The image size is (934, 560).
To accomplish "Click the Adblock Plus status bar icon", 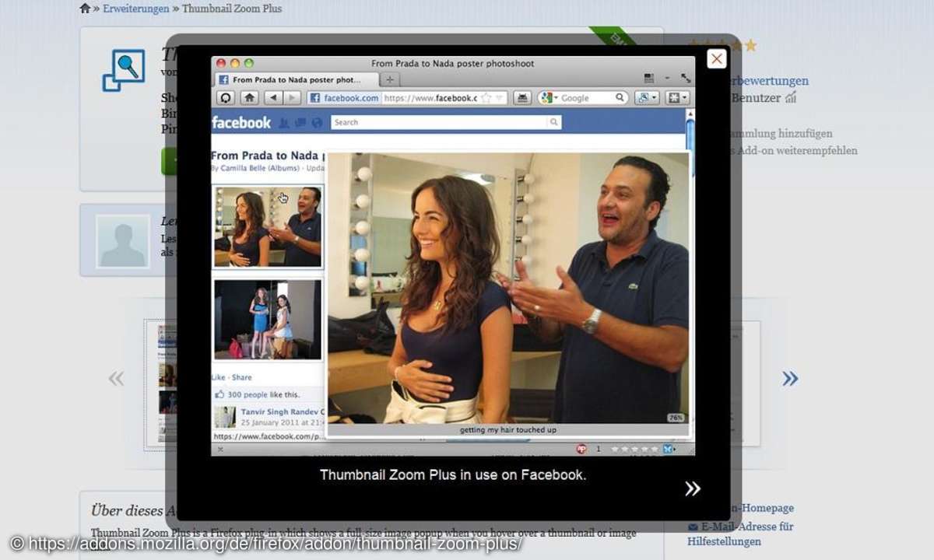I will pyautogui.click(x=581, y=449).
